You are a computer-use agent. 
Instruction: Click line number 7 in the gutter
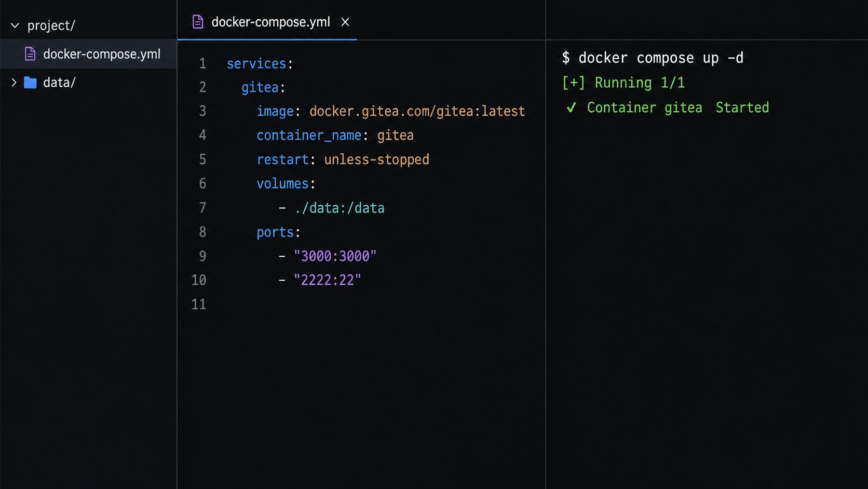point(202,208)
